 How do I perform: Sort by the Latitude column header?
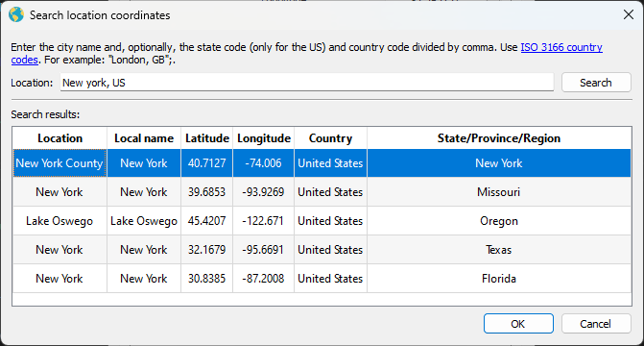[207, 138]
